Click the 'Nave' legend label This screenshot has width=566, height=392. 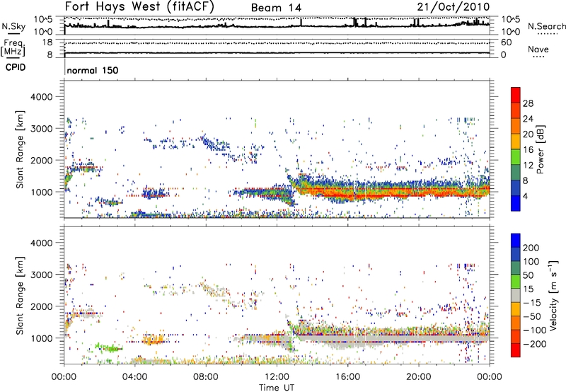538,49
